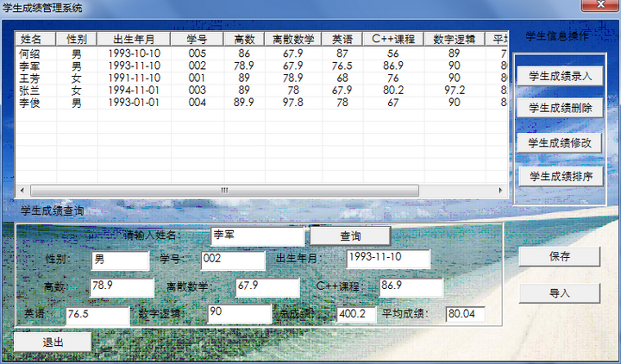621x364 pixels.
Task: Click 97.8 in the 离散数学 column
Action: 293,103
